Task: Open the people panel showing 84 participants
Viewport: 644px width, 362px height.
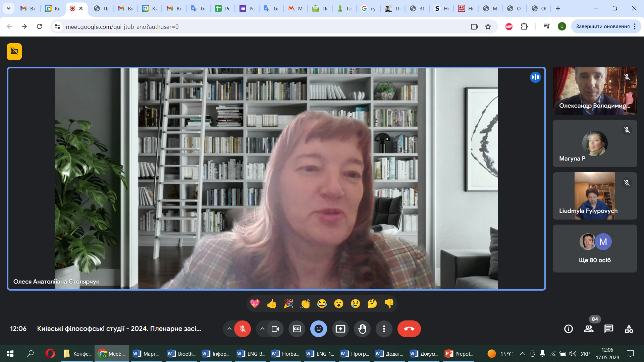Action: point(589,329)
